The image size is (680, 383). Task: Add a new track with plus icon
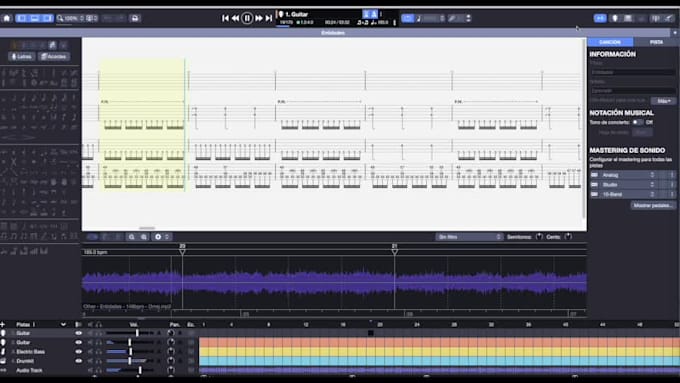[x=3, y=324]
